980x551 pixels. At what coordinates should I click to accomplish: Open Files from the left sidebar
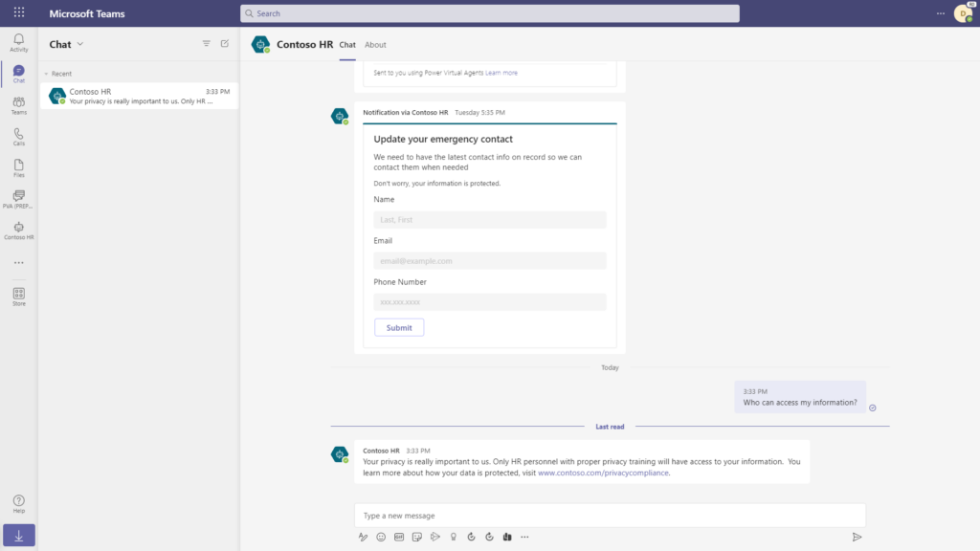coord(17,167)
